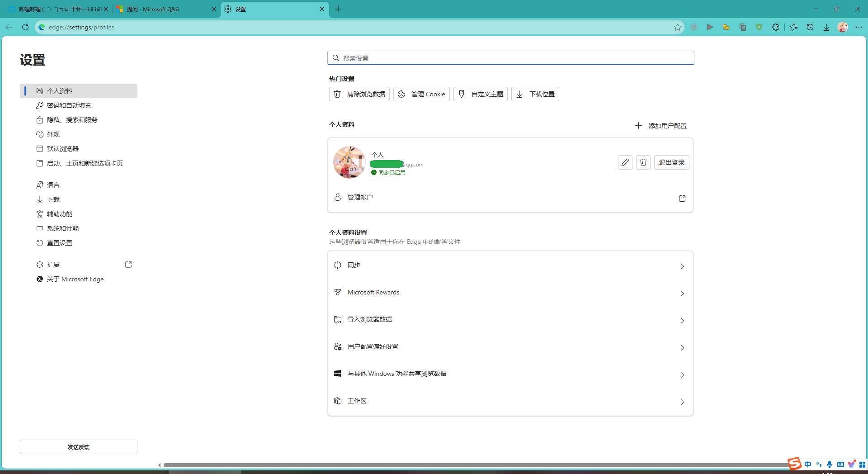Expand the 工作区 row
This screenshot has width=868, height=474.
tap(510, 401)
